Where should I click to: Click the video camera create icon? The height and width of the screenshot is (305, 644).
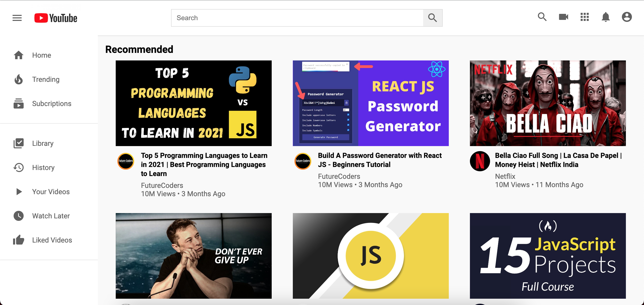point(563,17)
